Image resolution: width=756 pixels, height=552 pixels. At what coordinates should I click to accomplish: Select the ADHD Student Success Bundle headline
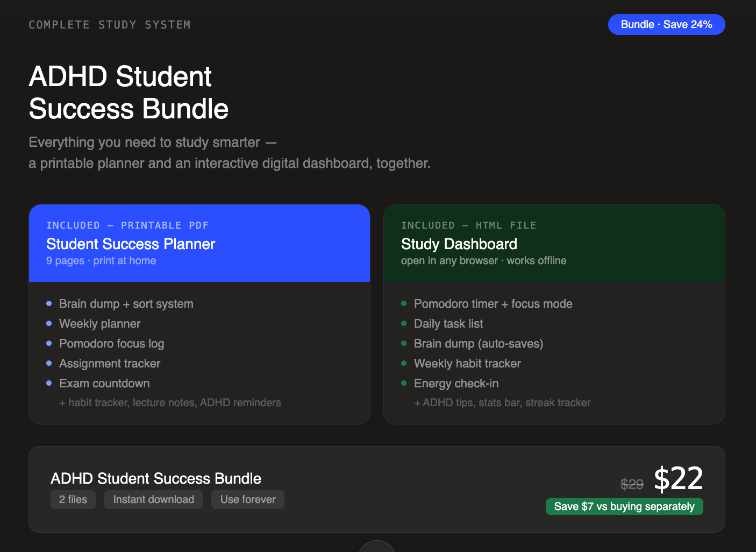click(x=129, y=93)
